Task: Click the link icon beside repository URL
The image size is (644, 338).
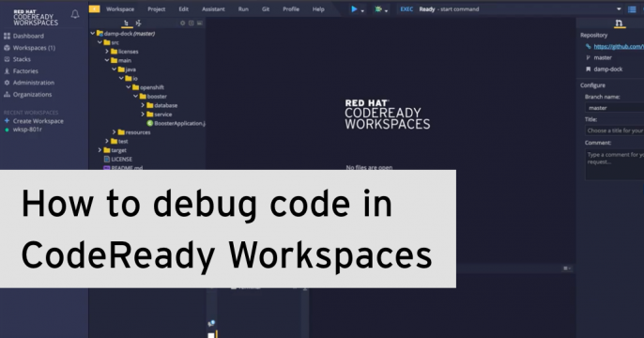Action: 588,46
